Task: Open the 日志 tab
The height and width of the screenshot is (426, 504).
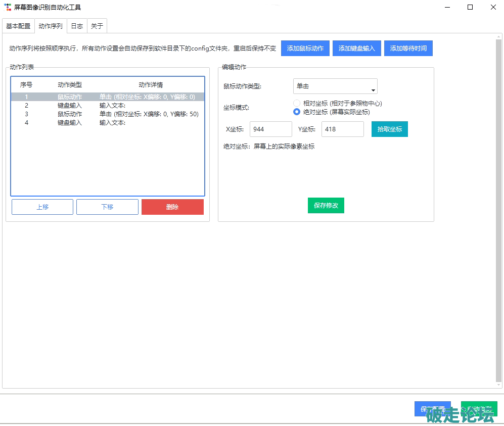Action: [77, 26]
